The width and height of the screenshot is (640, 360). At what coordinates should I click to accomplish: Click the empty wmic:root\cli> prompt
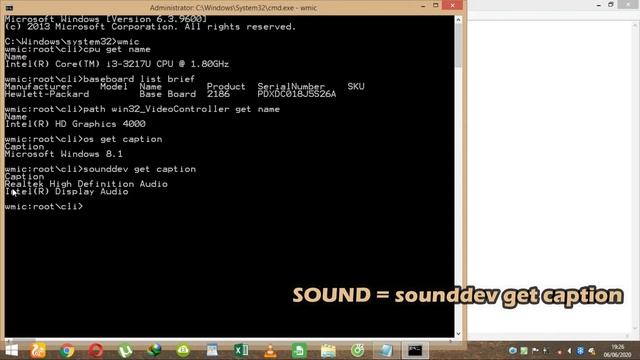tap(44, 207)
